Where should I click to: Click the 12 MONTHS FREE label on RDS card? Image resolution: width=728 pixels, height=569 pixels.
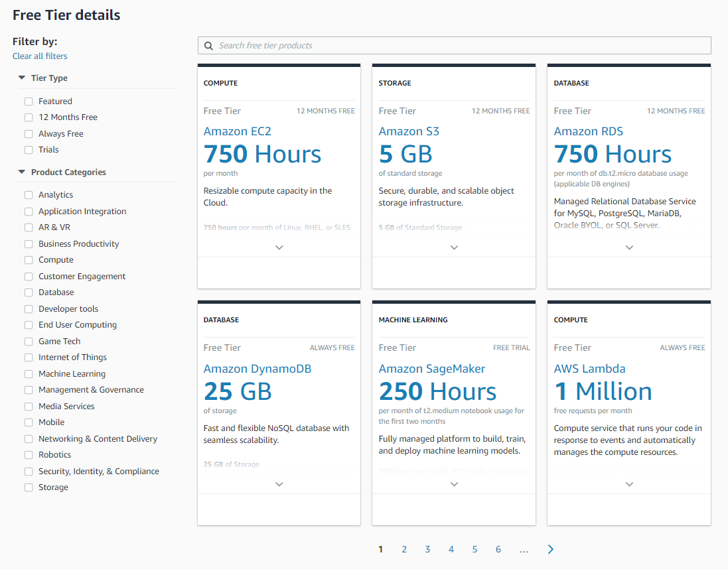point(676,111)
